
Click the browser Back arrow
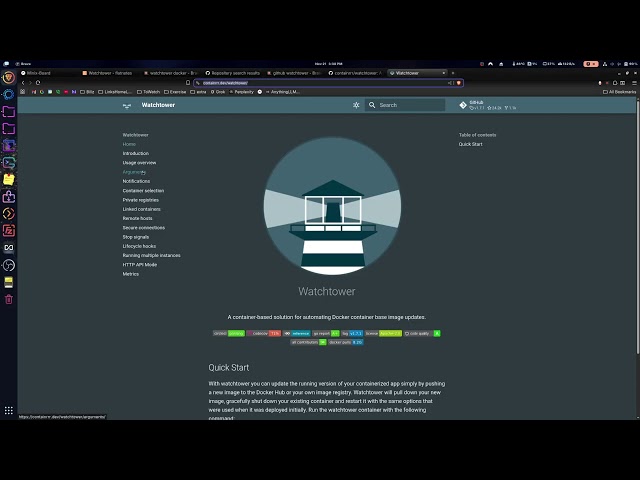coord(23,83)
